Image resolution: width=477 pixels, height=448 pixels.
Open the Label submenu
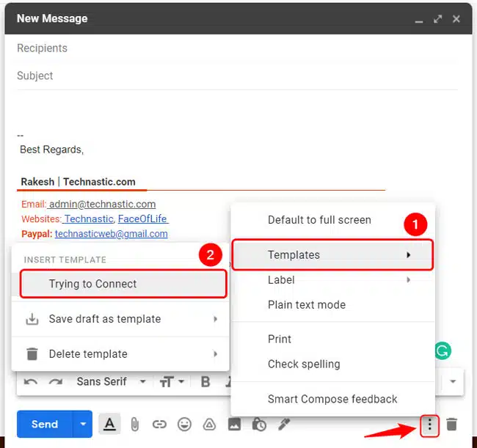(x=333, y=280)
